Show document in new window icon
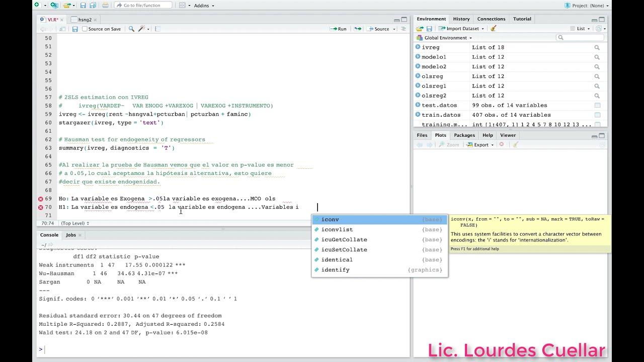This screenshot has width=644, height=362. click(x=62, y=29)
